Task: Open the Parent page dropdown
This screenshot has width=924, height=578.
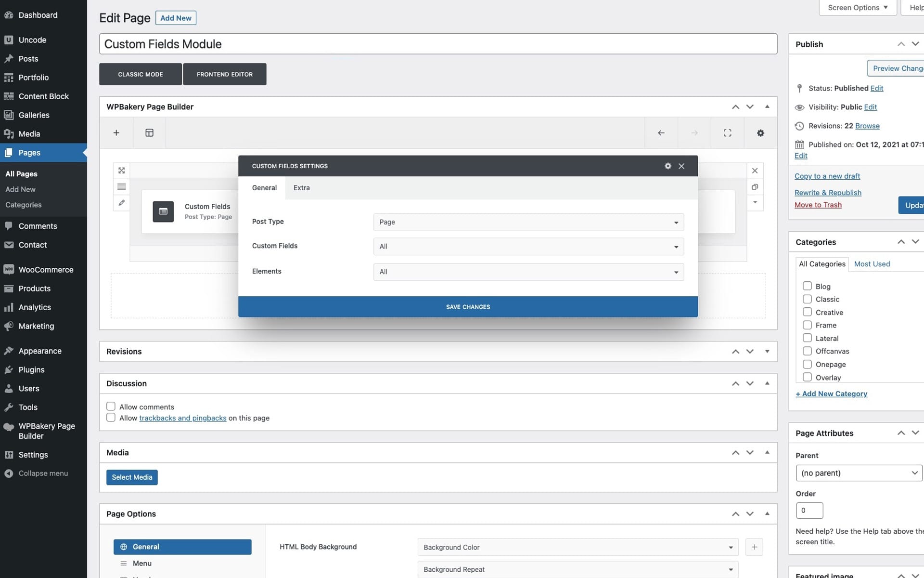Action: click(x=859, y=473)
